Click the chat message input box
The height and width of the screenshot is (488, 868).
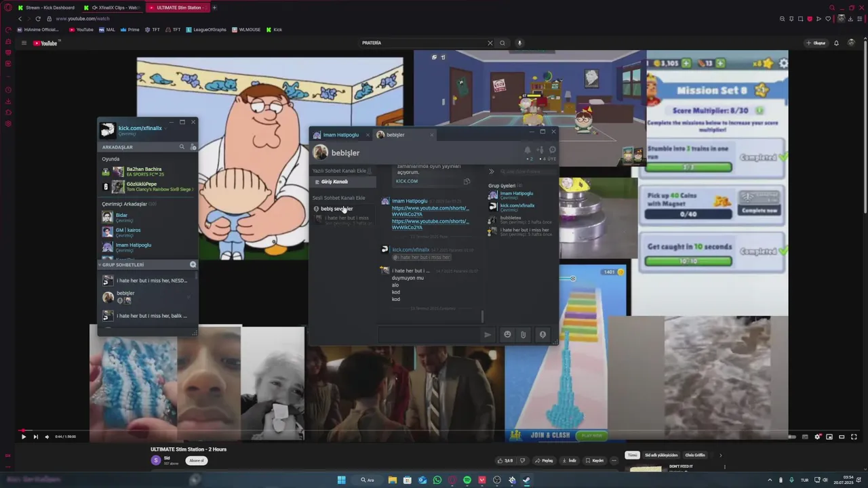431,334
